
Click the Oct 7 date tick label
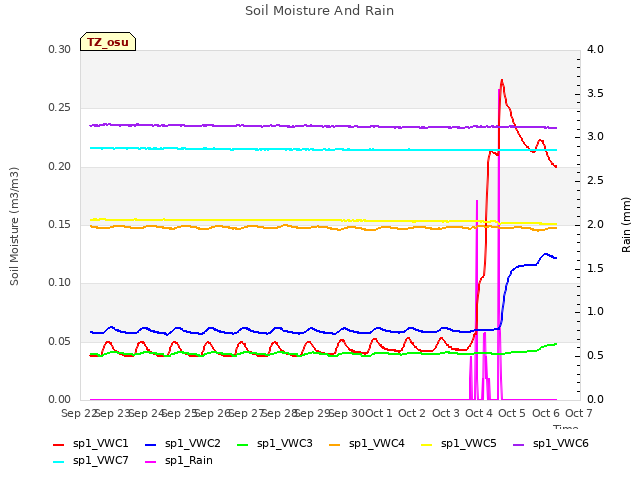[x=579, y=413]
